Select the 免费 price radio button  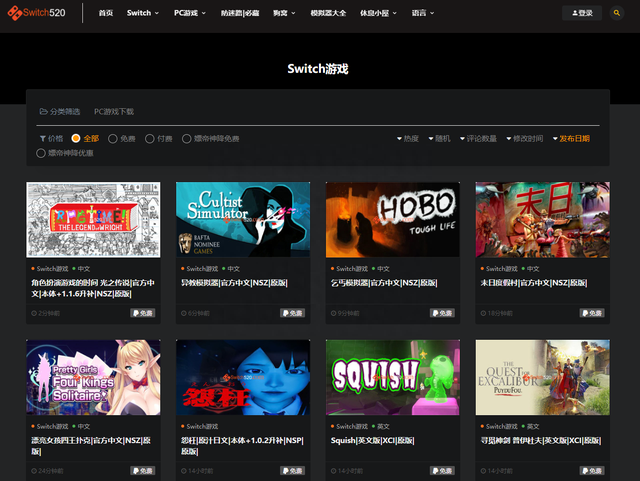click(x=113, y=139)
